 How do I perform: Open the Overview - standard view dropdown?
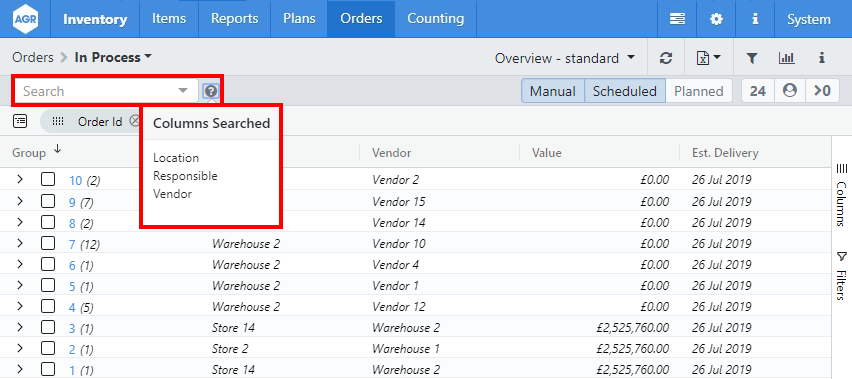(x=565, y=58)
